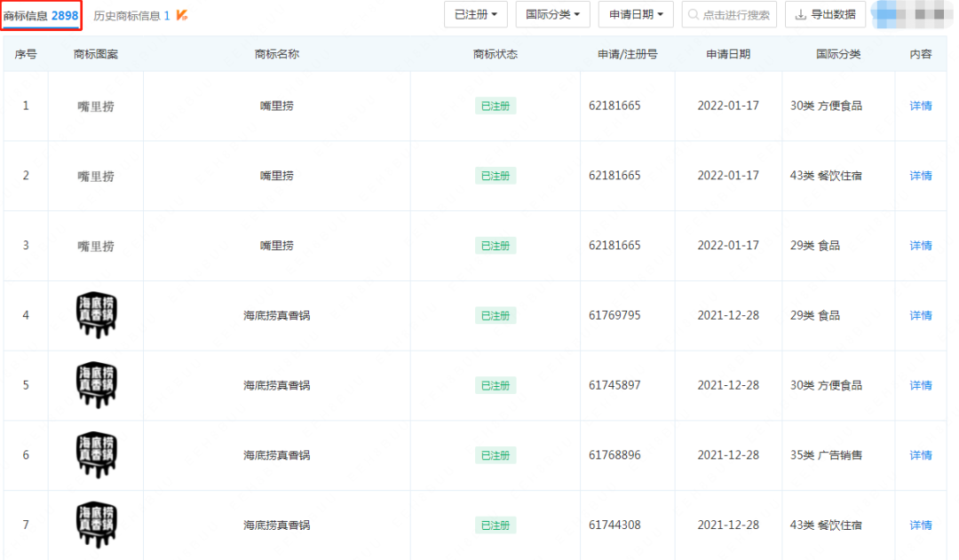Click 30类 方便食品 in row 1
The image size is (959, 560).
click(827, 106)
